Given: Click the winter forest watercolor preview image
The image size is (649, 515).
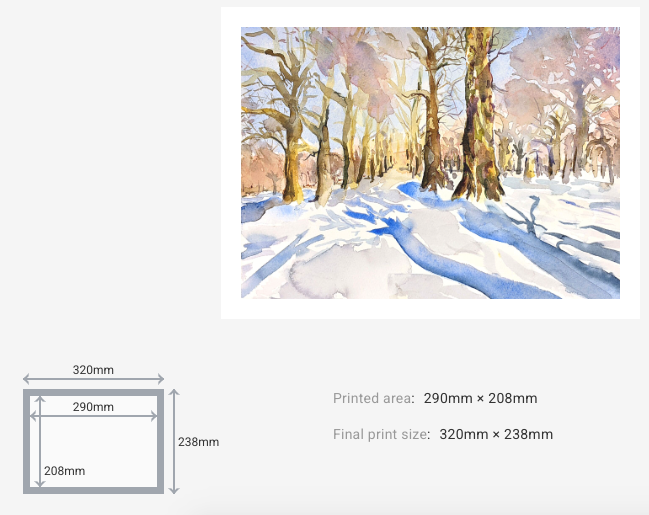Looking at the screenshot, I should pyautogui.click(x=430, y=162).
